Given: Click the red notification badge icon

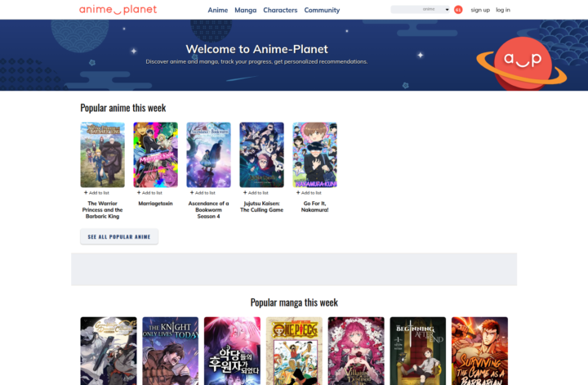Looking at the screenshot, I should click(x=458, y=10).
